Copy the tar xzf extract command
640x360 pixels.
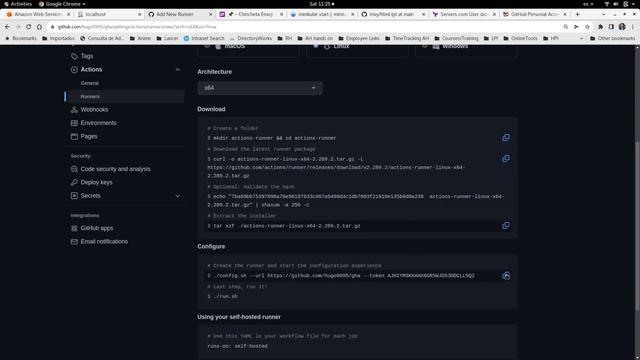coord(506,226)
